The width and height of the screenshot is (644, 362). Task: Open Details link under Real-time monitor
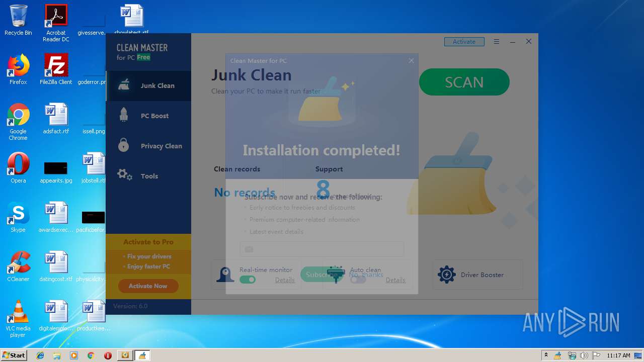coord(285,280)
